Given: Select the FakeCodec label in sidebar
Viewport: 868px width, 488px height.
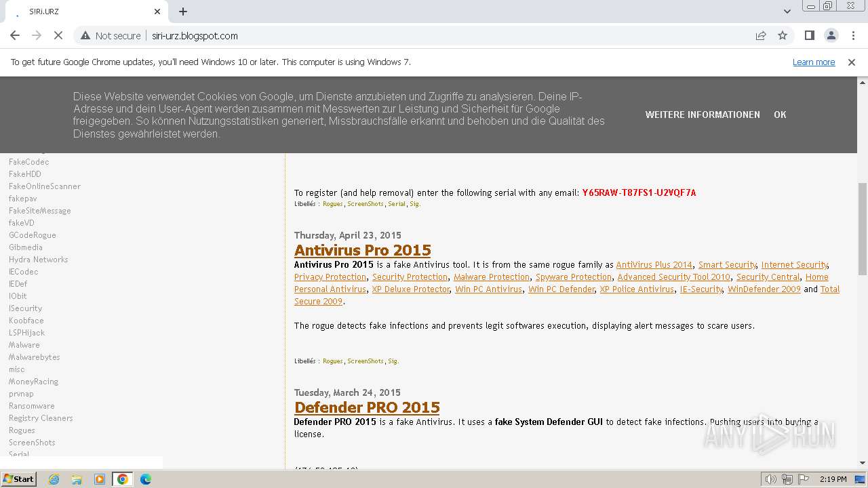Looking at the screenshot, I should point(28,162).
